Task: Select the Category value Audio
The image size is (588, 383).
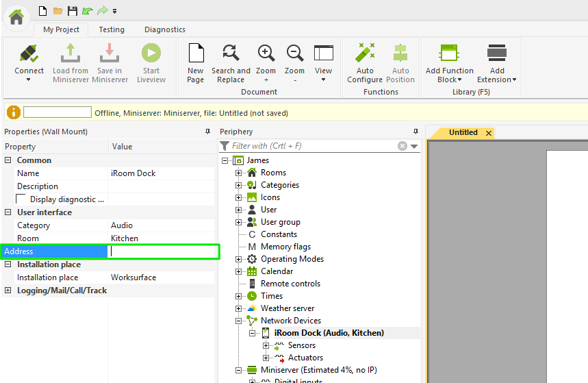Action: click(161, 225)
